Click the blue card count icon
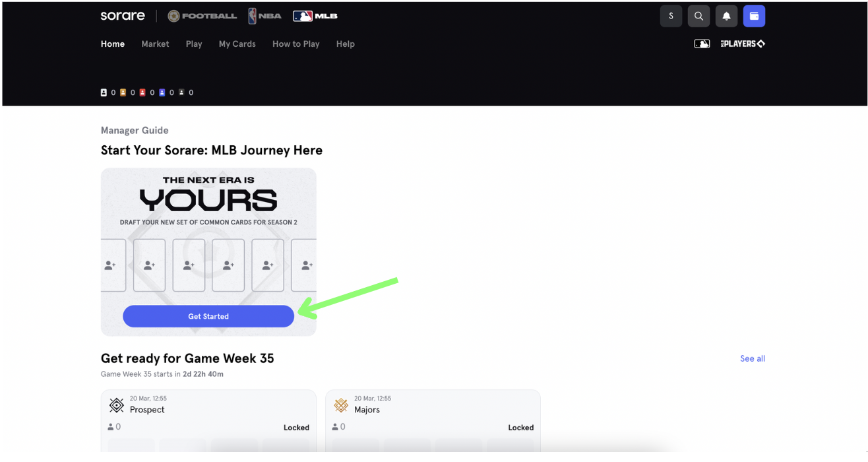 162,92
